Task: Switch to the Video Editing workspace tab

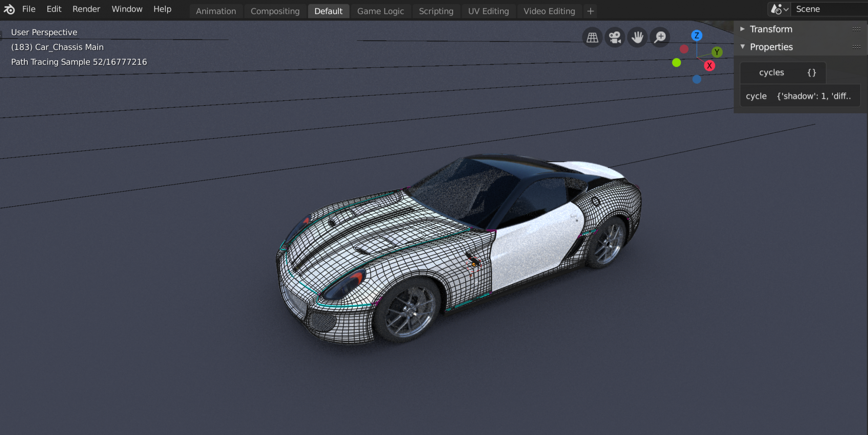Action: [549, 11]
